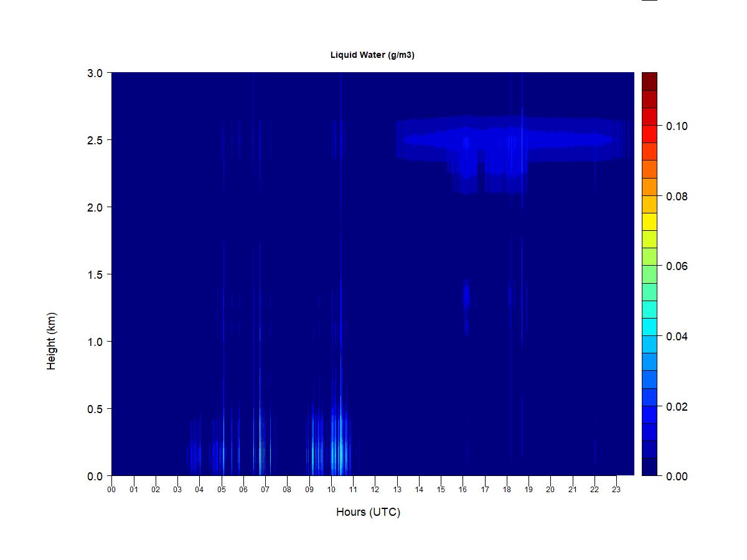This screenshot has width=747, height=560.
Task: Click the 0.06 colorbar tick label
Action: coord(677,266)
